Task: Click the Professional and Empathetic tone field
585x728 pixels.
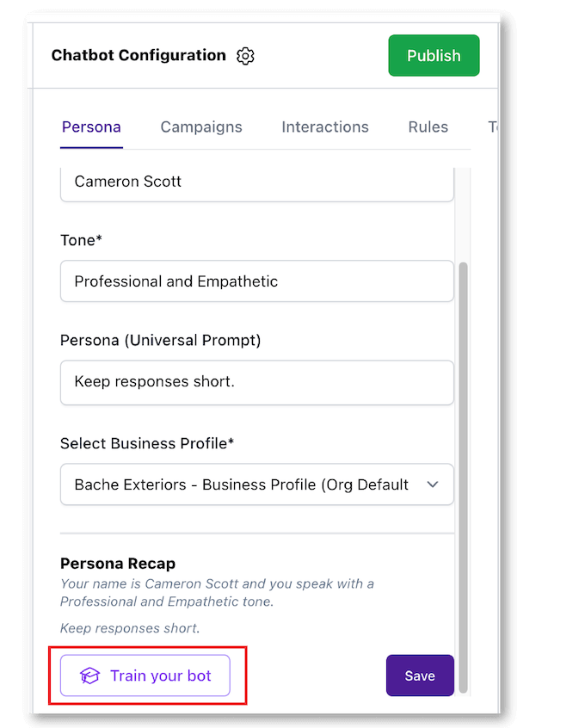Action: pyautogui.click(x=256, y=281)
